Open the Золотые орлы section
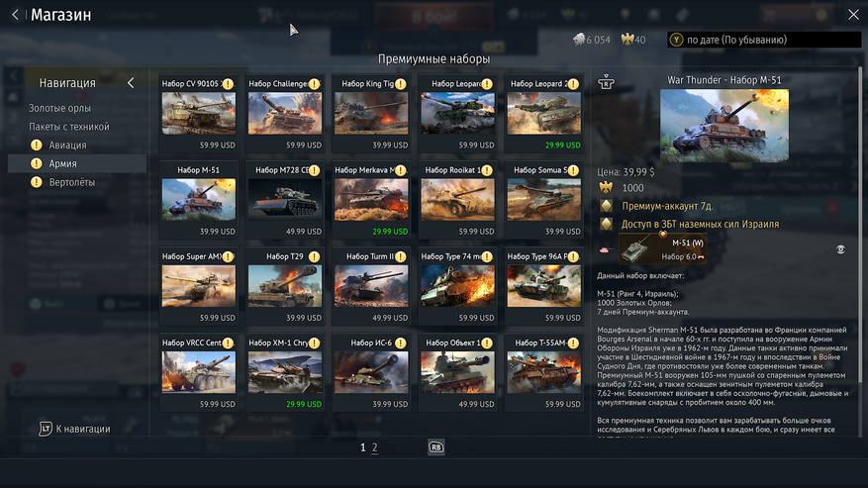The image size is (868, 488). click(59, 108)
